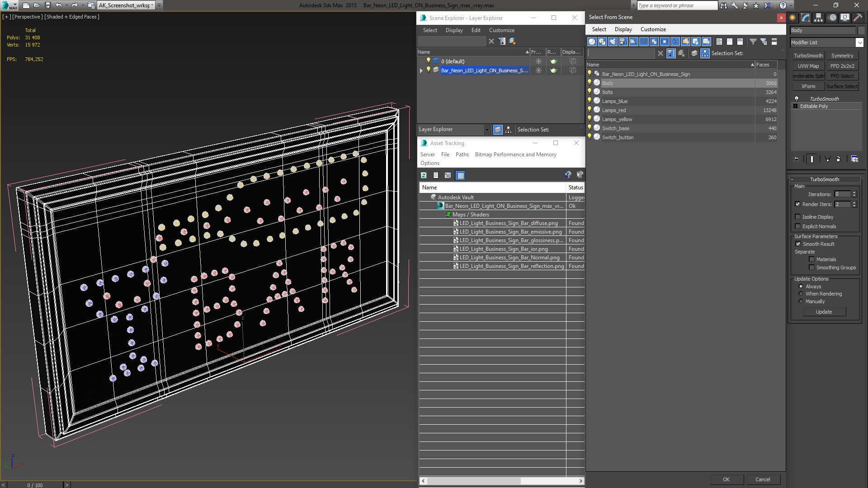Open the Modifier List dropdown
Viewport: 868px width, 488px height.
[859, 42]
